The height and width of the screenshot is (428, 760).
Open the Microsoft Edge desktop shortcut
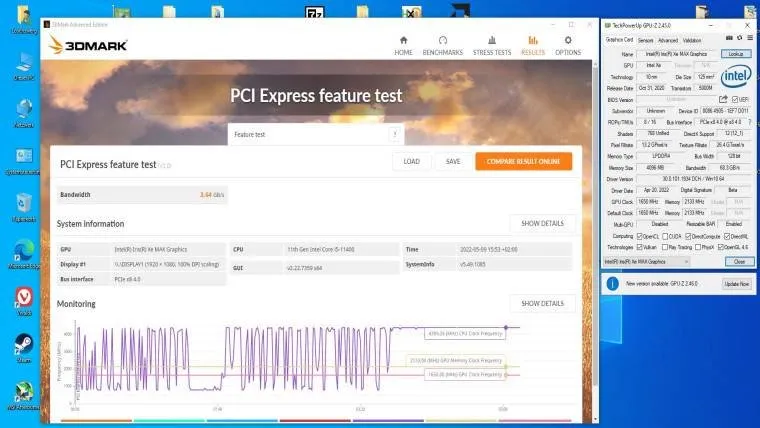click(x=23, y=254)
